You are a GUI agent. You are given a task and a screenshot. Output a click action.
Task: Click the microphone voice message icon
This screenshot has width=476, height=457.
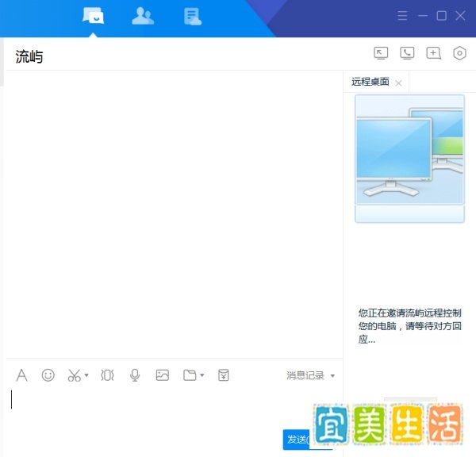[135, 375]
